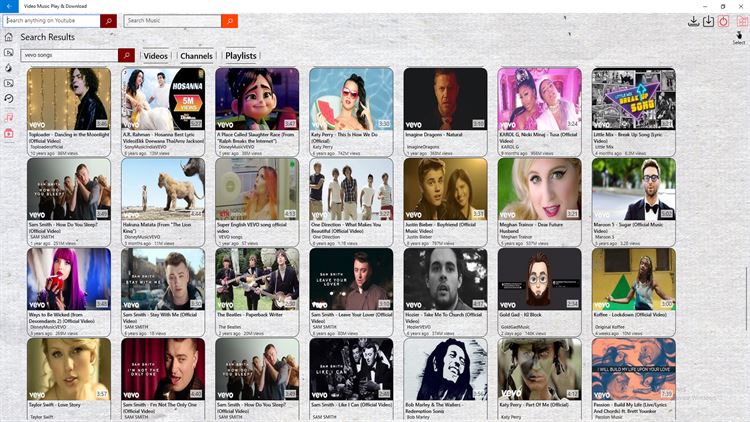Open Katy Perry 'Part Of Me' thumbnail
The height and width of the screenshot is (422, 750).
pyautogui.click(x=540, y=370)
